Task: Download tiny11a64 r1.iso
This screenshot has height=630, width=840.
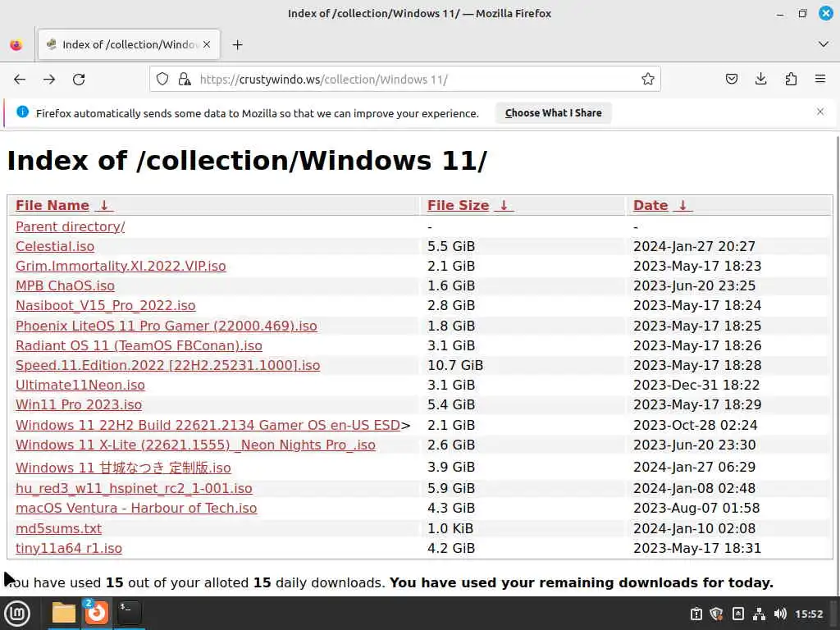Action: [x=69, y=549]
